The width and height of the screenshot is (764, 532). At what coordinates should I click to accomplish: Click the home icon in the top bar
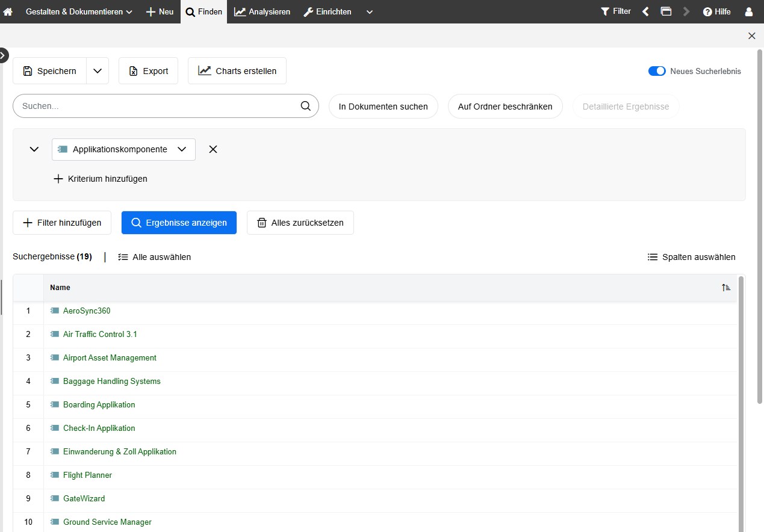click(8, 11)
